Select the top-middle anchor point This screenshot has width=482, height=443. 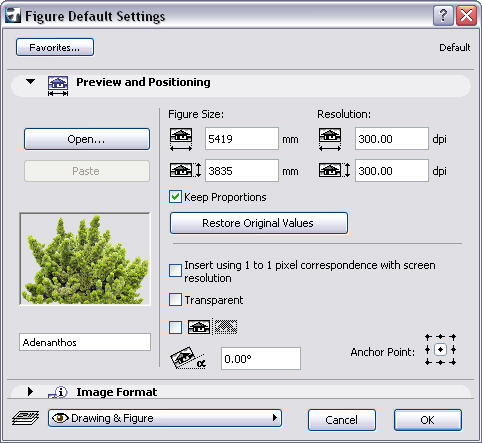440,337
